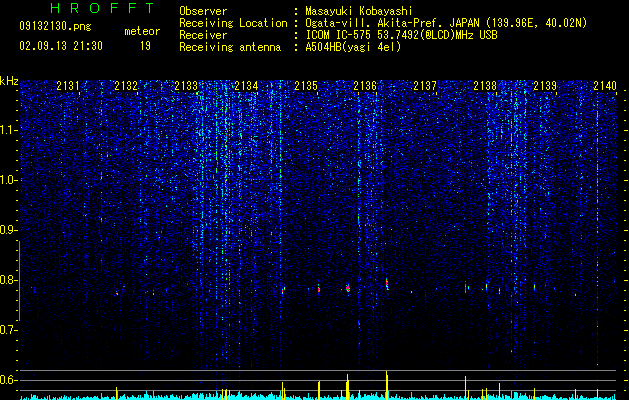Viewport: 629px width, 400px height.
Task: Click the ICOM IC-575 receiver details
Action: pos(401,35)
